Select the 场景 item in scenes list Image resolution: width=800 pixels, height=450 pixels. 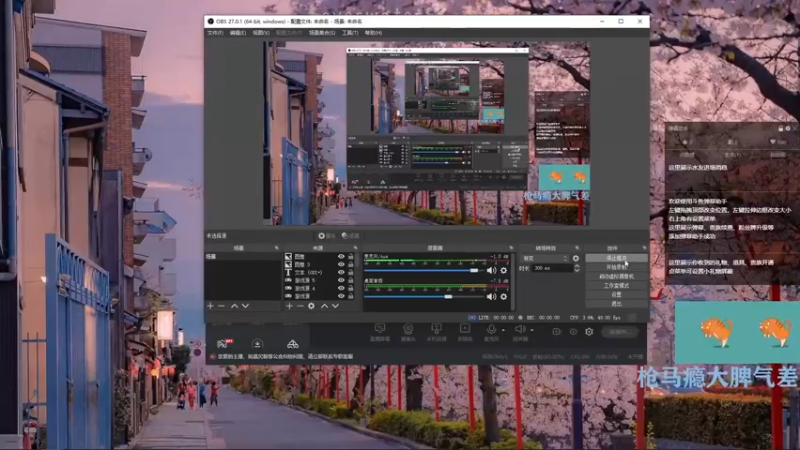click(243, 257)
